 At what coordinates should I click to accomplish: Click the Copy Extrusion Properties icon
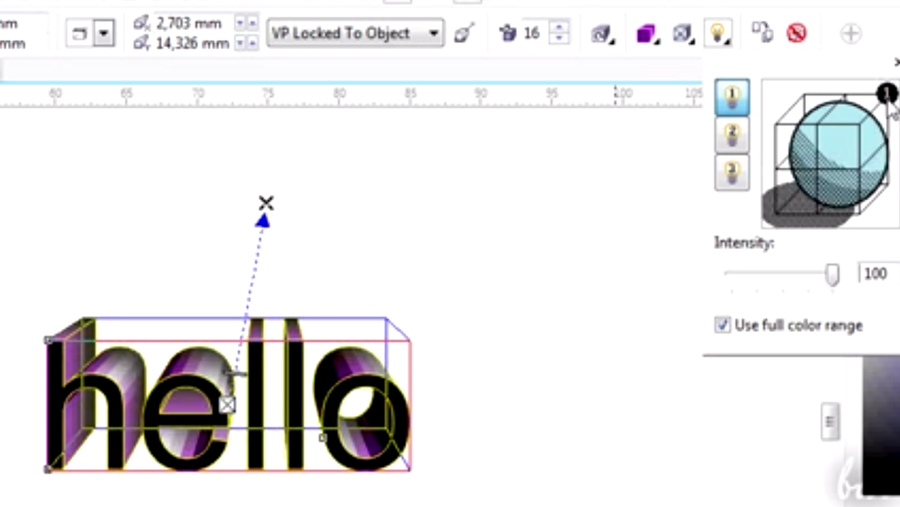point(763,33)
